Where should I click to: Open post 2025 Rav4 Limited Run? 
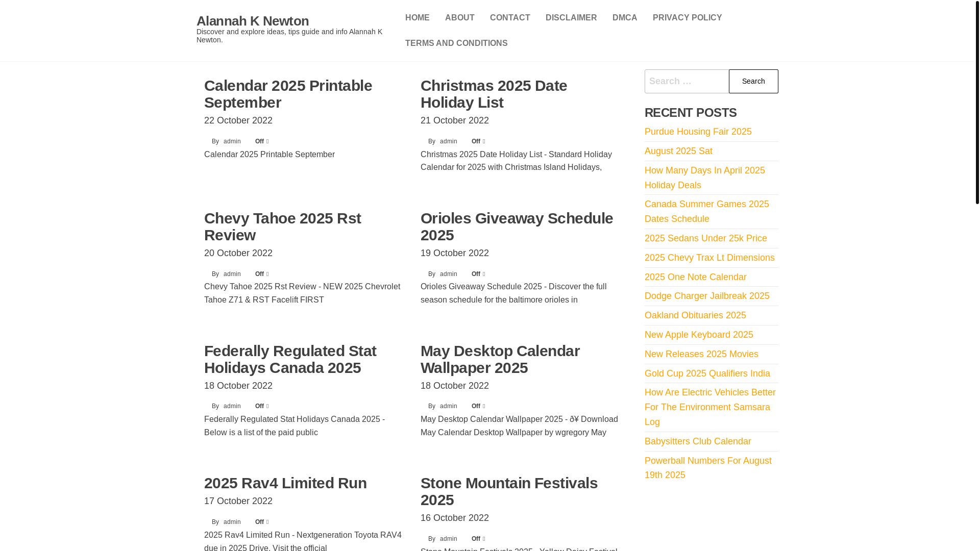tap(285, 483)
